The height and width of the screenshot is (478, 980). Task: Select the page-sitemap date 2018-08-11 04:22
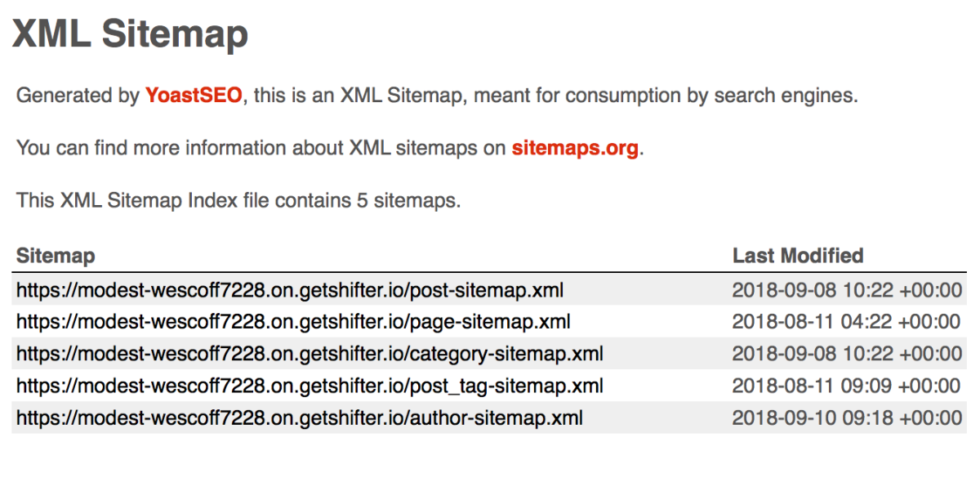847,322
